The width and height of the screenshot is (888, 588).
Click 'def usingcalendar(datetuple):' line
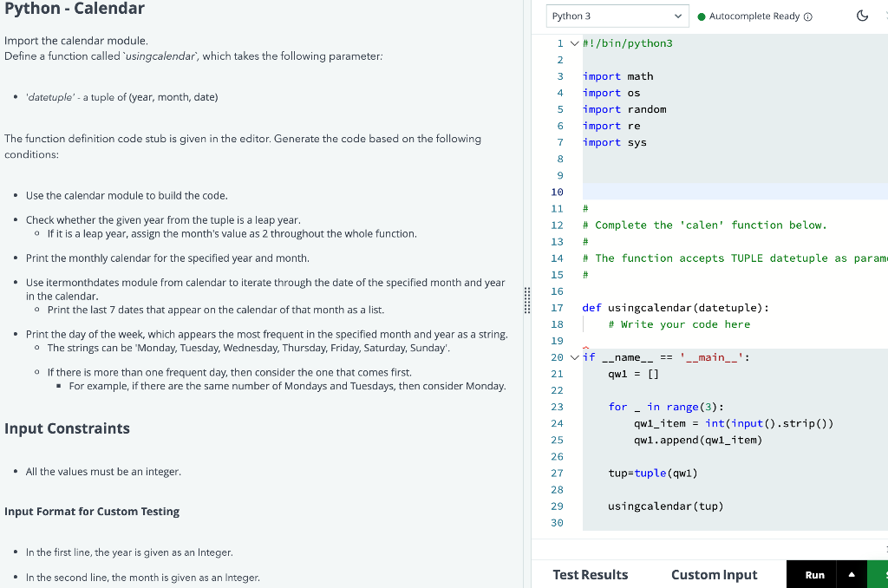tap(676, 308)
